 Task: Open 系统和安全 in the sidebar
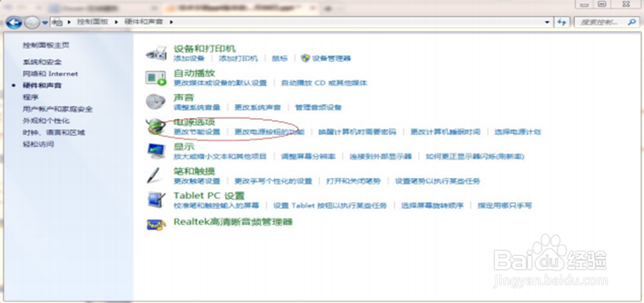pos(42,62)
